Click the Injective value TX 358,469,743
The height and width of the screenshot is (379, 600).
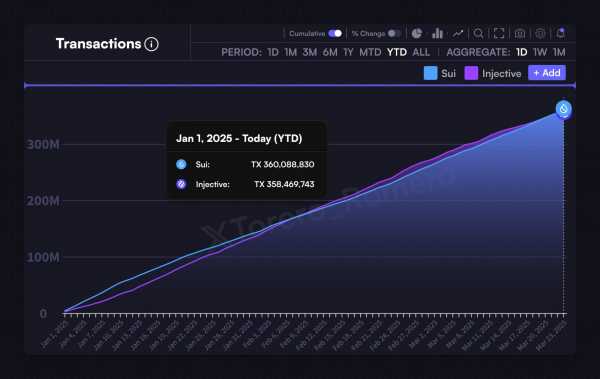(284, 184)
